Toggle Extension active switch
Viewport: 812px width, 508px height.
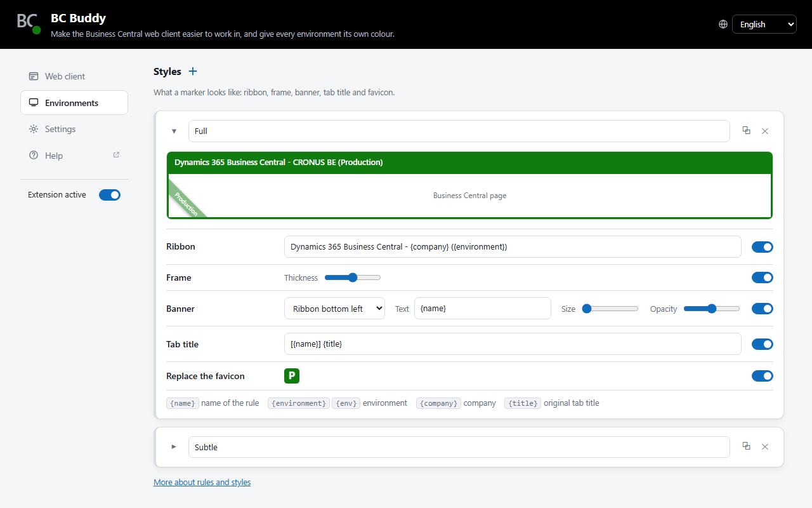click(110, 195)
